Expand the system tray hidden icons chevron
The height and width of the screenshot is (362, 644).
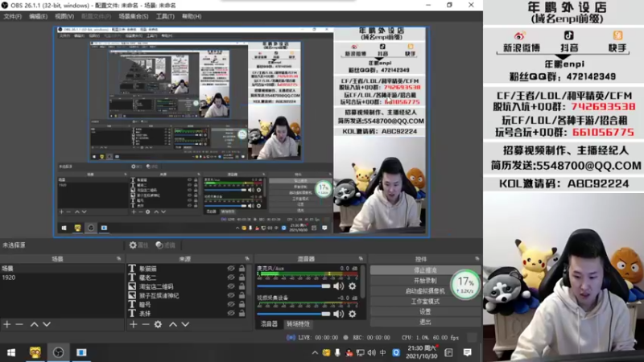pos(315,352)
